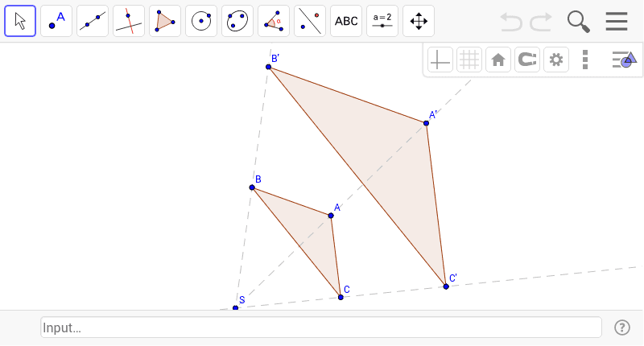Open Graphics view settings gear
Viewport: 644px width, 346px height.
556,60
